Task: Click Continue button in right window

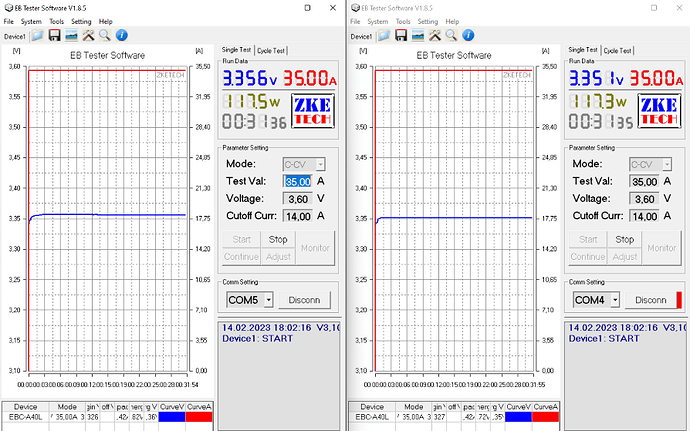Action: point(588,257)
